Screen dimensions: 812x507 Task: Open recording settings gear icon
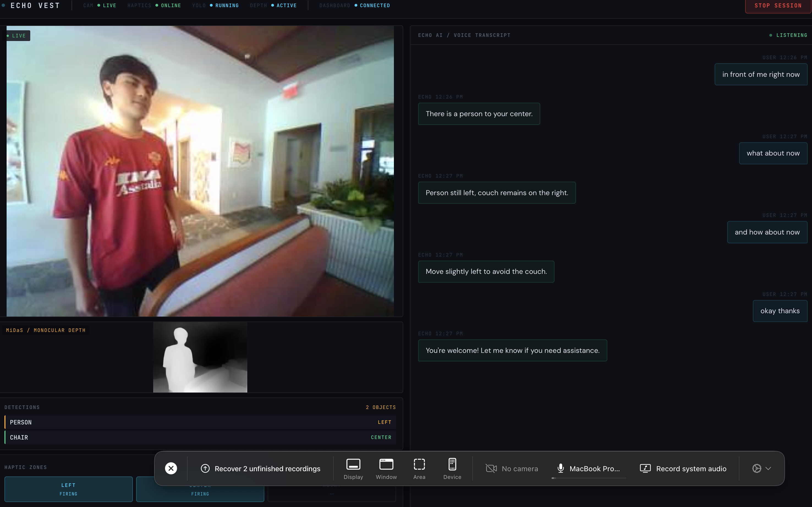point(756,468)
